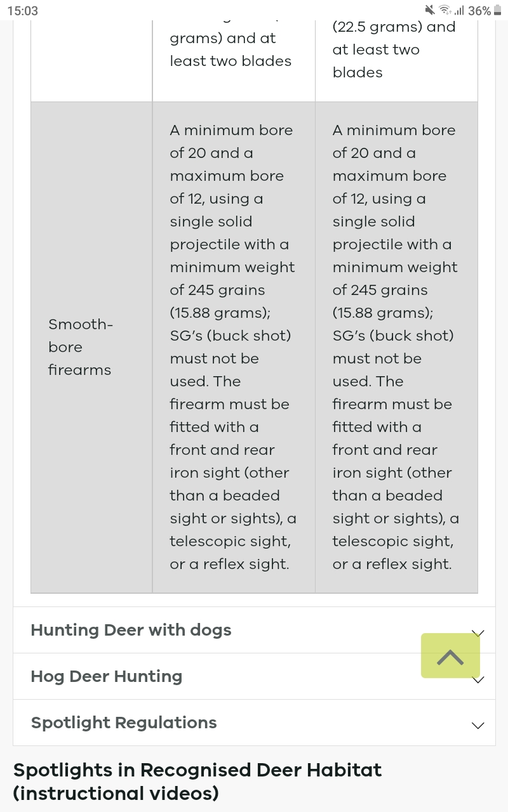508x812 pixels.
Task: Expand Spotlight Regulations via its chevron
Action: (x=478, y=725)
